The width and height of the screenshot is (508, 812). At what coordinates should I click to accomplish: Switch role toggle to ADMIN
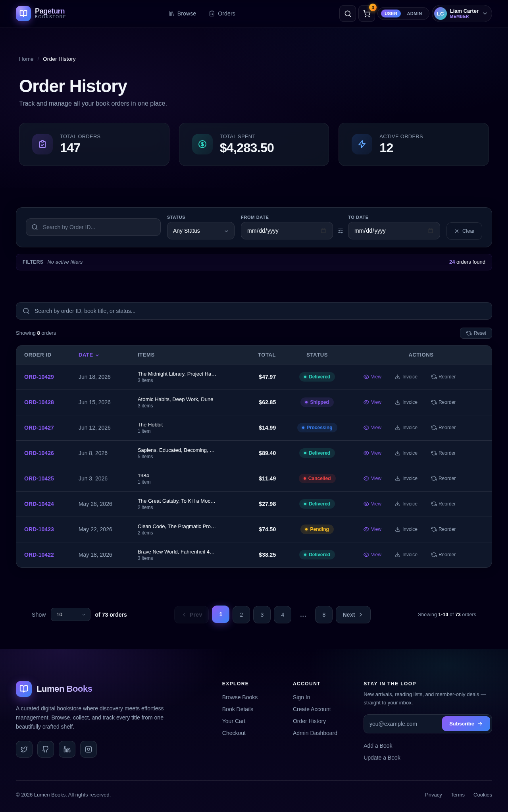(414, 14)
